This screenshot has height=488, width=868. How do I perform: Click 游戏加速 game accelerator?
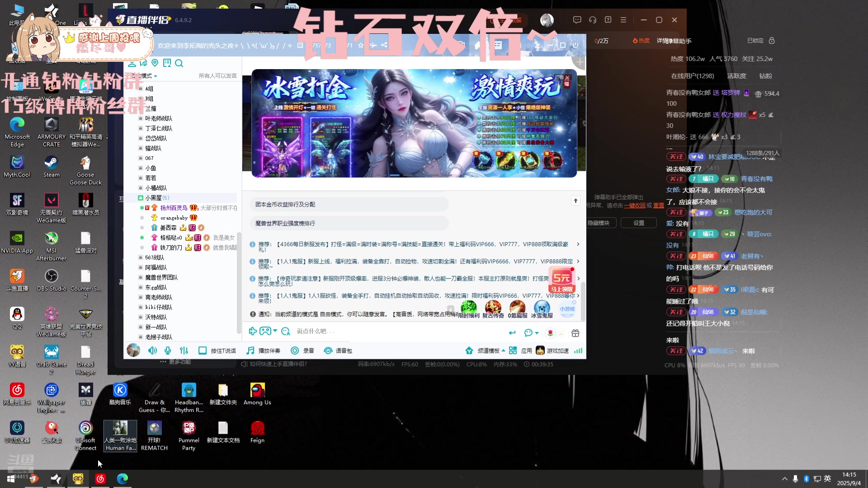[552, 351]
